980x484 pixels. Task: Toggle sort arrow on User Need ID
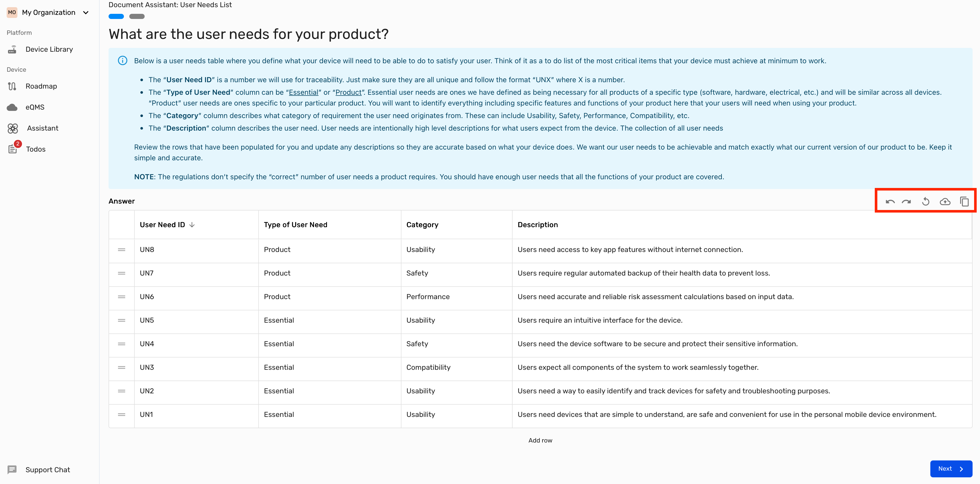[x=192, y=225]
